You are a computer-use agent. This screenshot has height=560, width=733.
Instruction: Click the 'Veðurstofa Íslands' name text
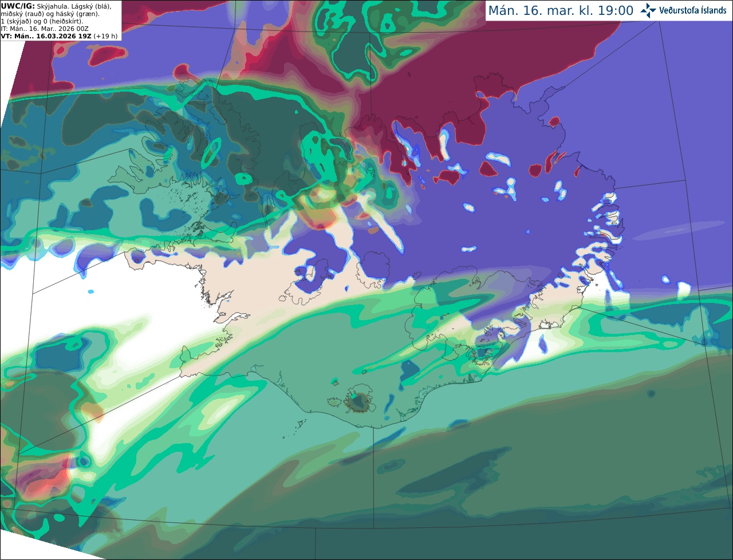(x=693, y=10)
